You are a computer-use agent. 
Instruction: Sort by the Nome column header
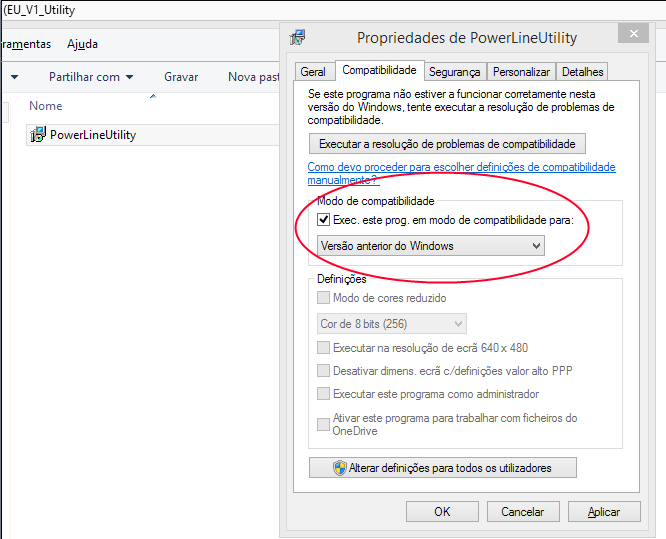coord(46,106)
